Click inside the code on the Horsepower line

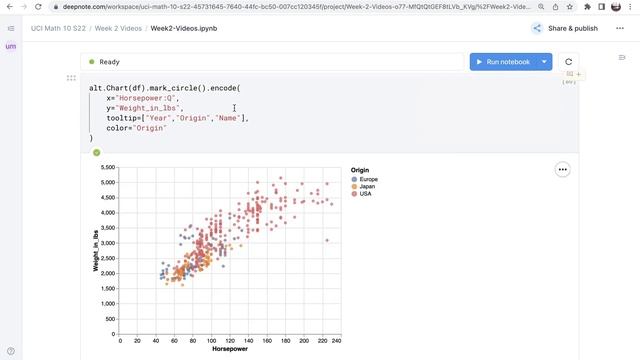click(142, 98)
